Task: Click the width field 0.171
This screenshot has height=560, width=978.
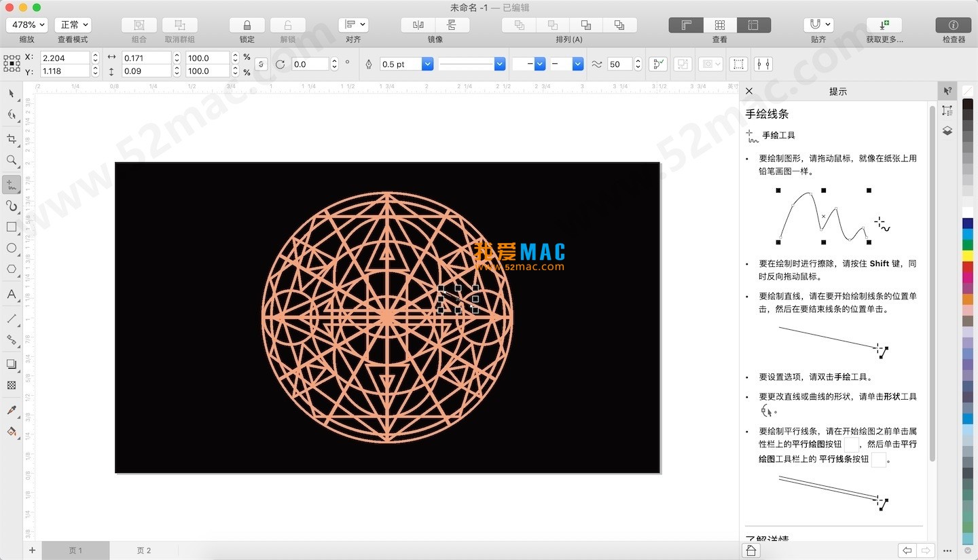Action: tap(146, 58)
